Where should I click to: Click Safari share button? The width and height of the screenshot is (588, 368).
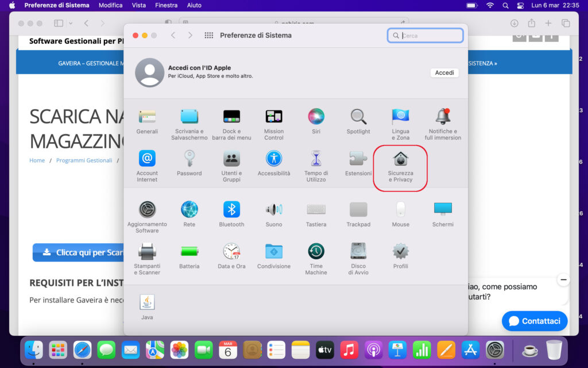[x=531, y=23]
